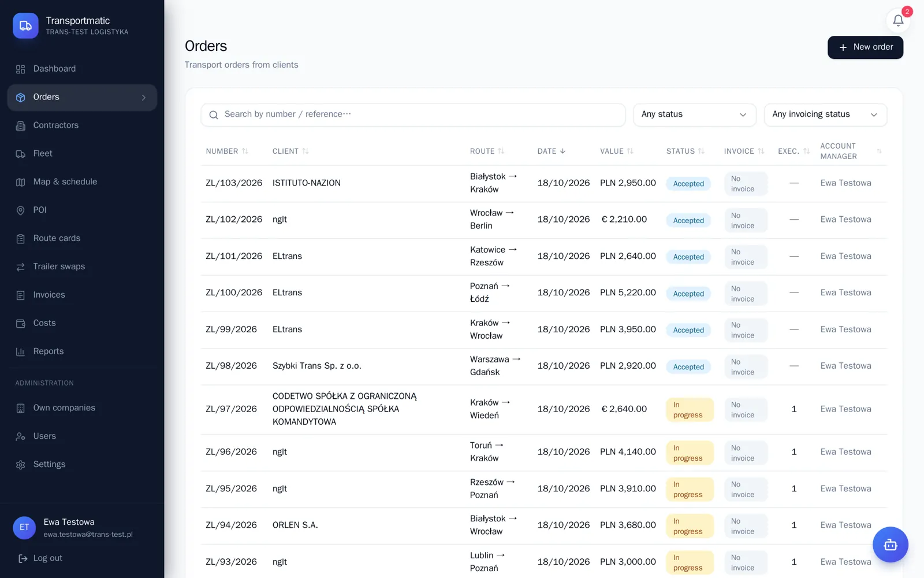Click the Costs wallet icon
The height and width of the screenshot is (578, 924).
click(21, 324)
